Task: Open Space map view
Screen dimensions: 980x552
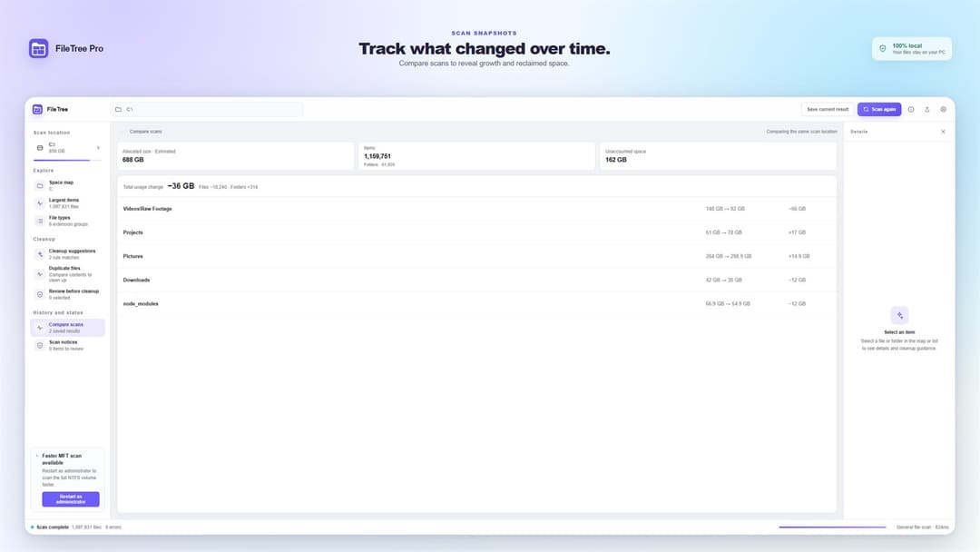Action: [67, 186]
